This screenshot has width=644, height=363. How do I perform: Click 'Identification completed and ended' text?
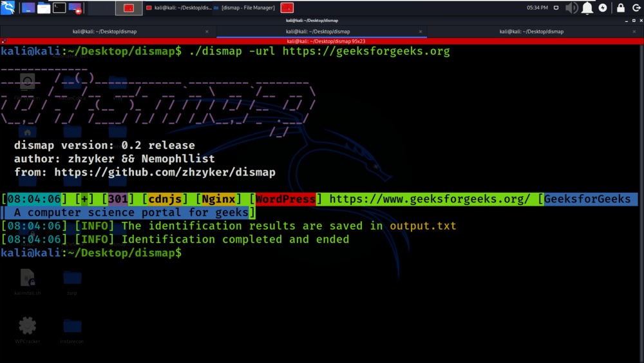click(235, 239)
